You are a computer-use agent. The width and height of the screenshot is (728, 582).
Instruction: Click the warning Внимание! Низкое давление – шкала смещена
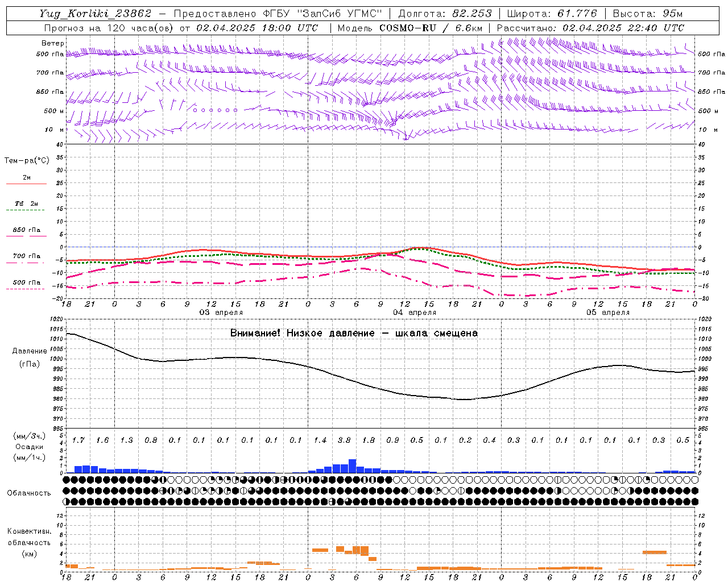pyautogui.click(x=354, y=333)
